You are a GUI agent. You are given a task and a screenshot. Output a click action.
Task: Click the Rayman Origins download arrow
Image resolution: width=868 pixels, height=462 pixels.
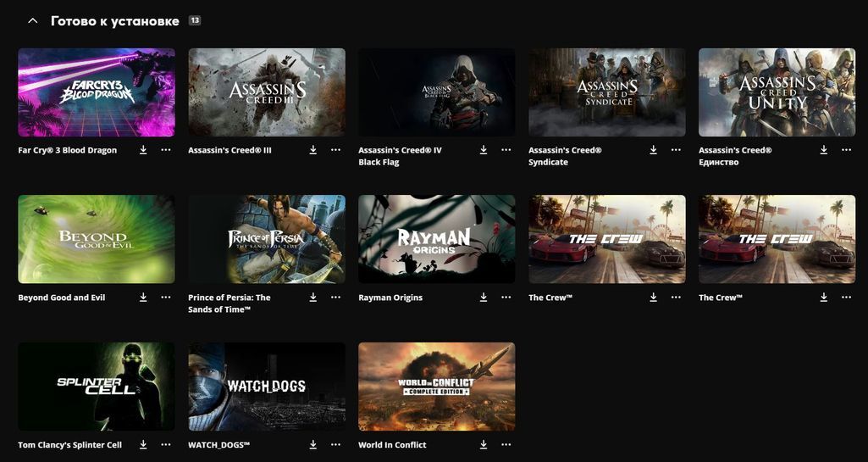pyautogui.click(x=484, y=298)
